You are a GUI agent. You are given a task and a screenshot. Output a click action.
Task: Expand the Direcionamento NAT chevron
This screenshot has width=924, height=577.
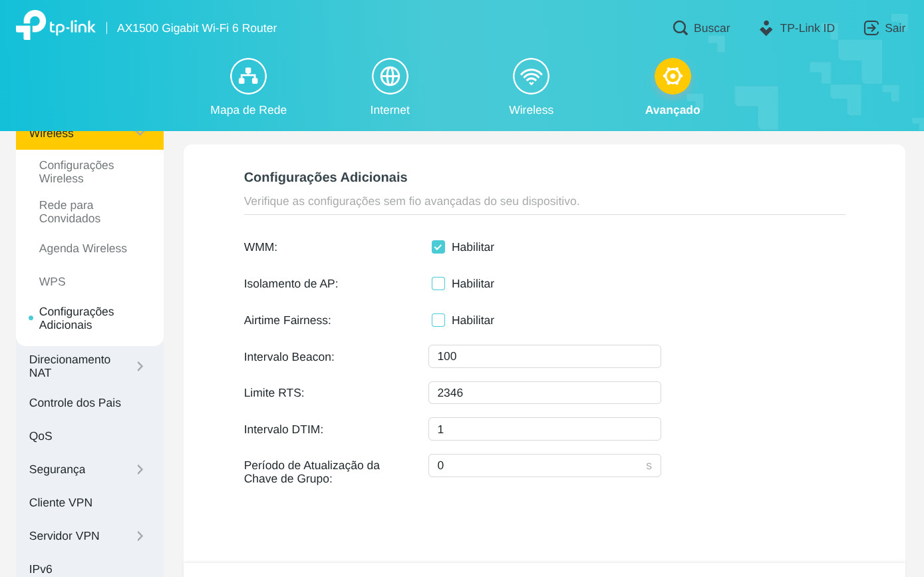[x=140, y=366]
